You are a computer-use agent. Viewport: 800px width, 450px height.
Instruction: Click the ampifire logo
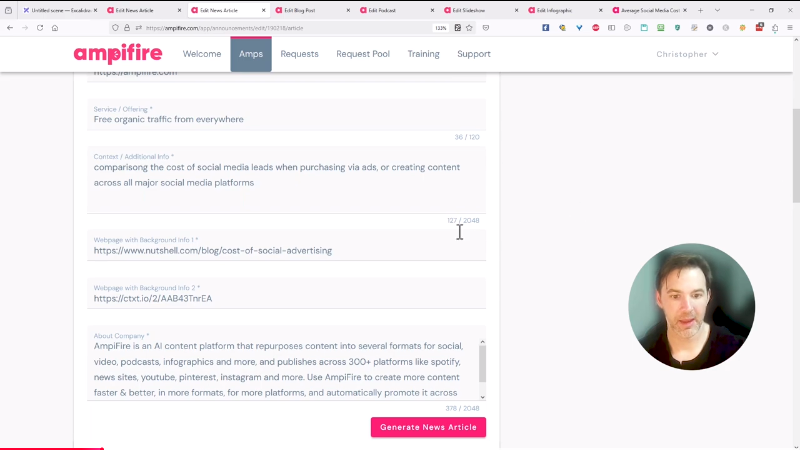pos(118,54)
